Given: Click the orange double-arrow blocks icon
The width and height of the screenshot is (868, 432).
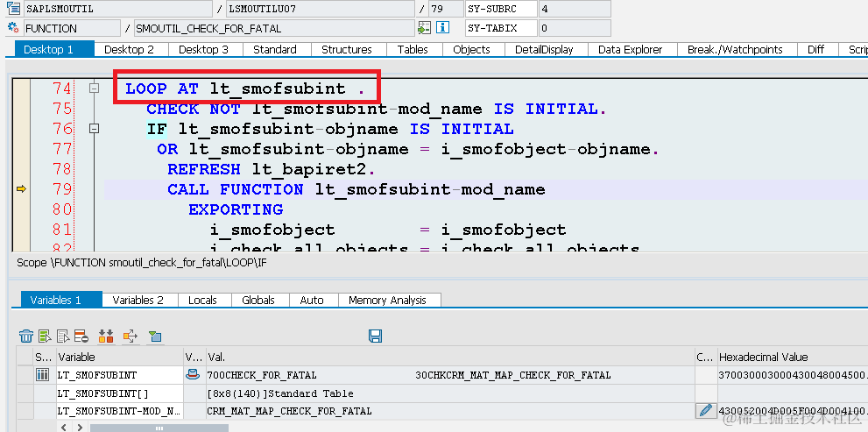Looking at the screenshot, I should point(106,336).
